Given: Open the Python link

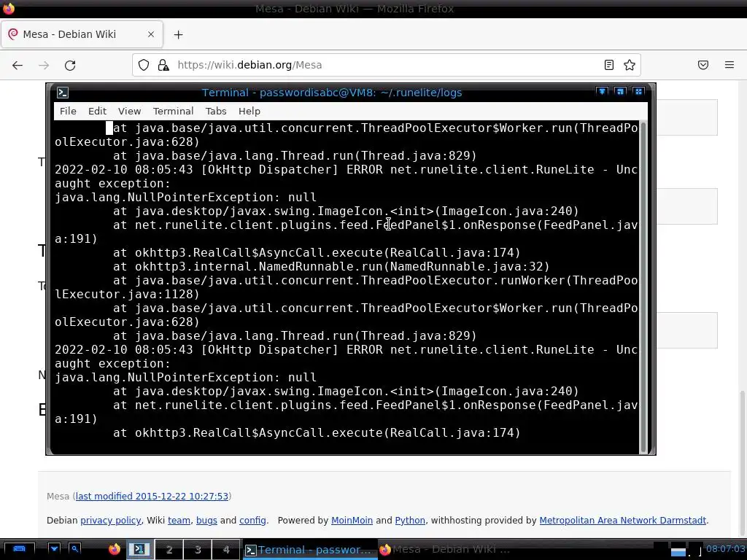Looking at the screenshot, I should point(410,521).
